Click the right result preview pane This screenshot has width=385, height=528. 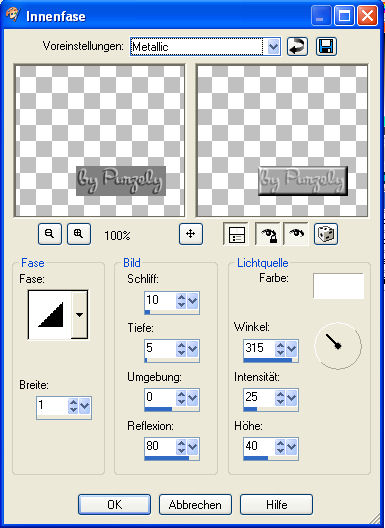(282, 141)
